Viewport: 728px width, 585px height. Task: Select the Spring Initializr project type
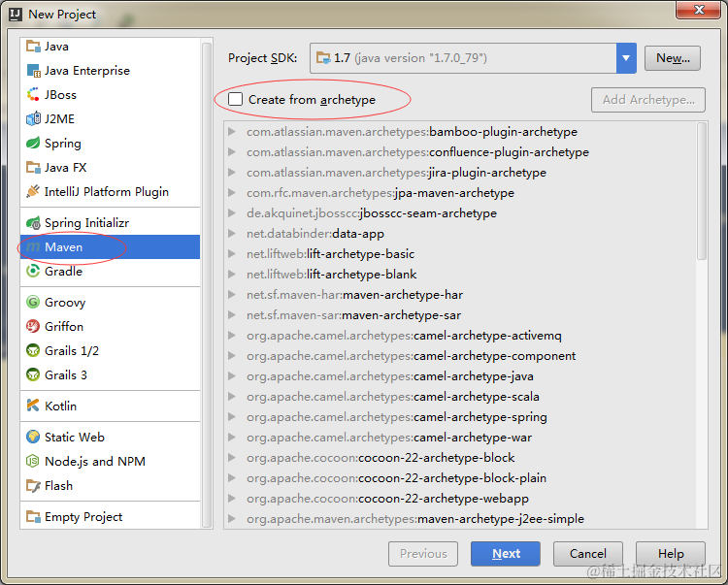coord(110,223)
